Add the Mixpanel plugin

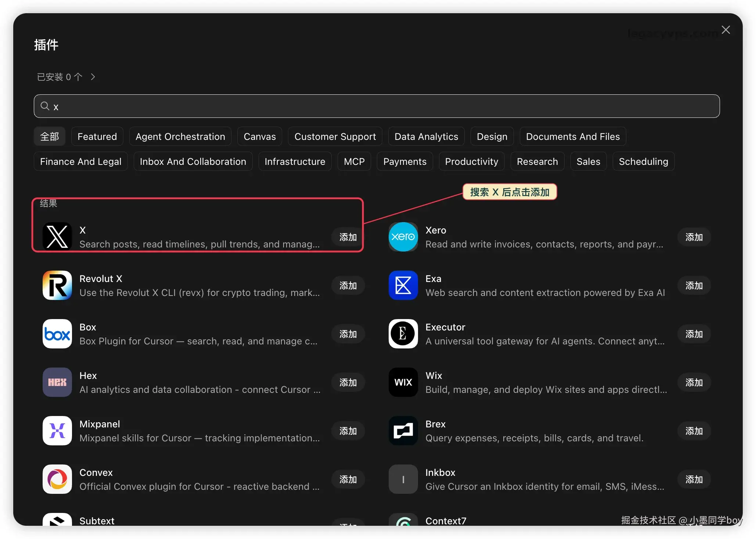coord(348,431)
